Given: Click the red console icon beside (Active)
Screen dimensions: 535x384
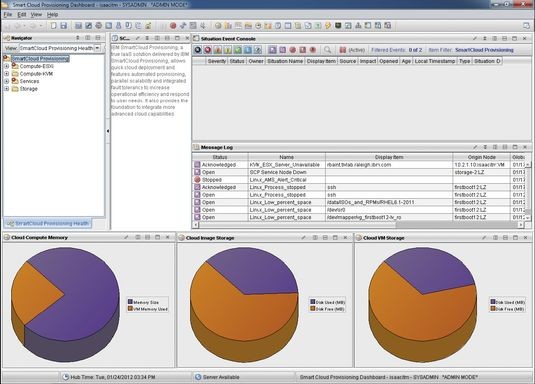Looking at the screenshot, I should [343, 50].
